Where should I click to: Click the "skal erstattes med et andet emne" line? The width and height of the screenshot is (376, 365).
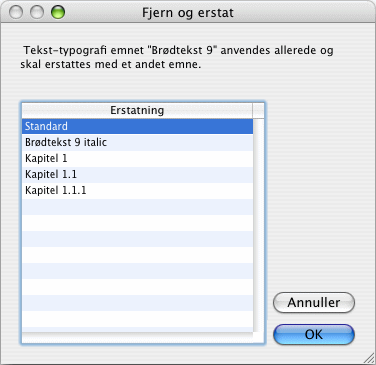click(x=111, y=64)
